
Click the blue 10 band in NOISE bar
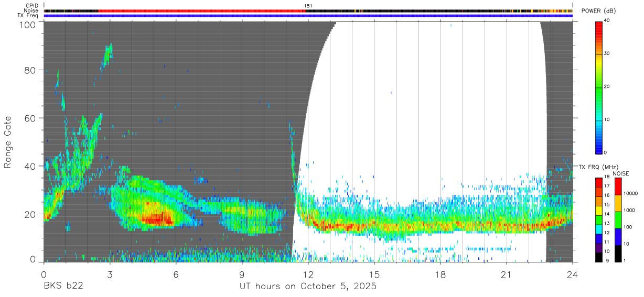(x=618, y=237)
